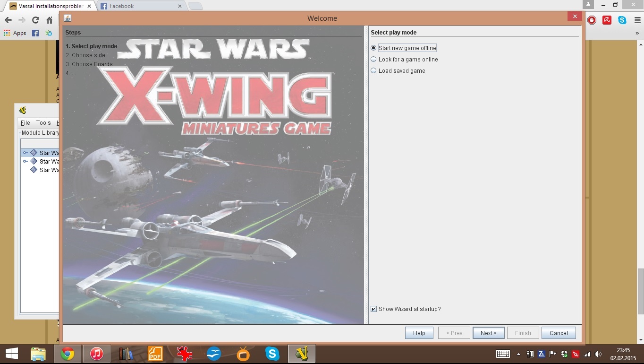Image resolution: width=644 pixels, height=364 pixels.
Task: Open the volume control in tray
Action: tap(598, 354)
